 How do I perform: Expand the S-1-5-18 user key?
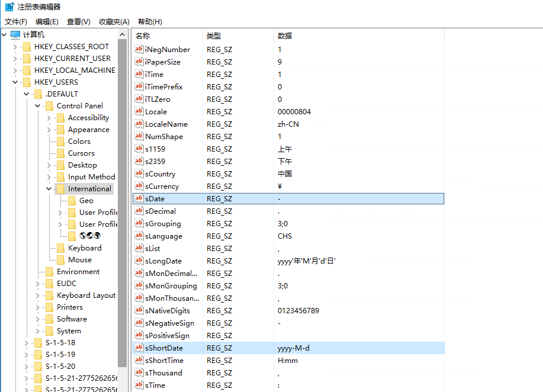click(26, 343)
